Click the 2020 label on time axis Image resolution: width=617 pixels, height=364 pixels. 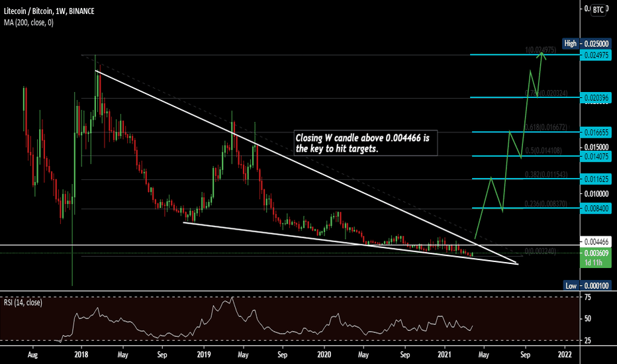point(324,355)
